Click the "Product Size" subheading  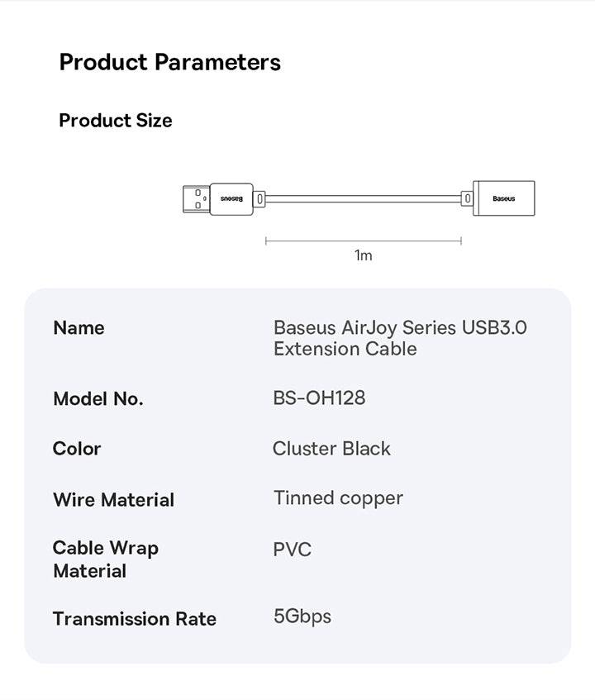pos(116,121)
